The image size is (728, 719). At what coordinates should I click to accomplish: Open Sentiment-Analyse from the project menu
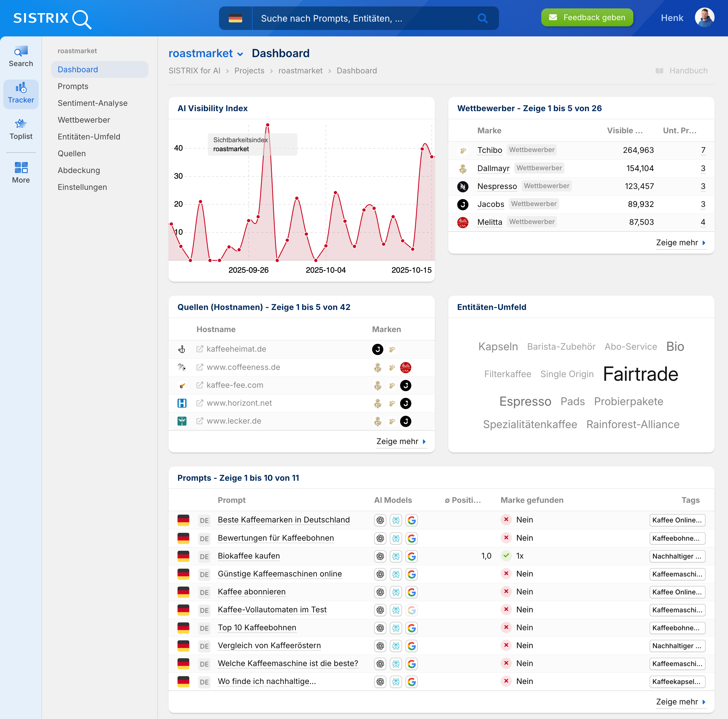tap(93, 103)
